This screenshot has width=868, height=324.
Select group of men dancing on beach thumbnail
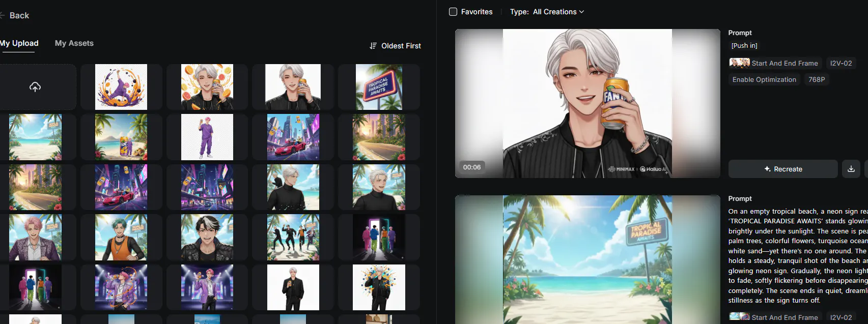click(x=293, y=237)
